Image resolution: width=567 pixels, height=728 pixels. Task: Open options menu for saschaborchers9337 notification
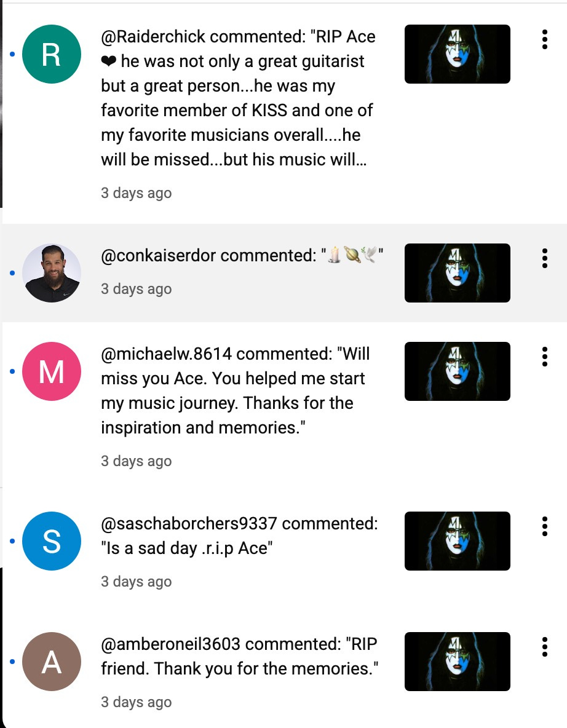pos(545,526)
